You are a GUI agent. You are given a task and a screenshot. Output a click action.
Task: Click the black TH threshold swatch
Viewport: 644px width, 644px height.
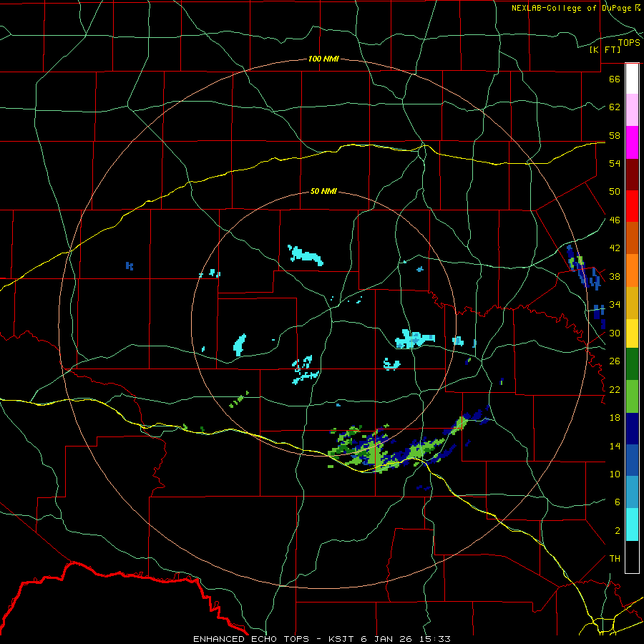click(632, 557)
